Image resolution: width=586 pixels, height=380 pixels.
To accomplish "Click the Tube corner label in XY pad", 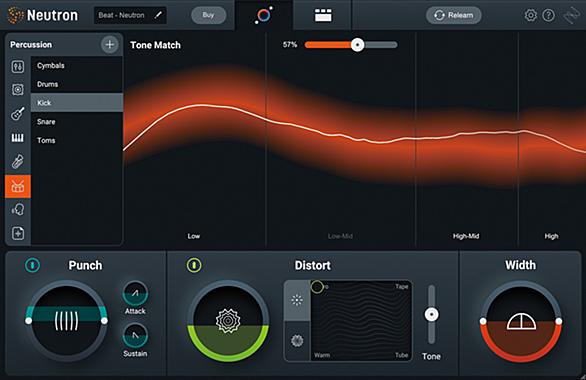I will click(x=402, y=355).
